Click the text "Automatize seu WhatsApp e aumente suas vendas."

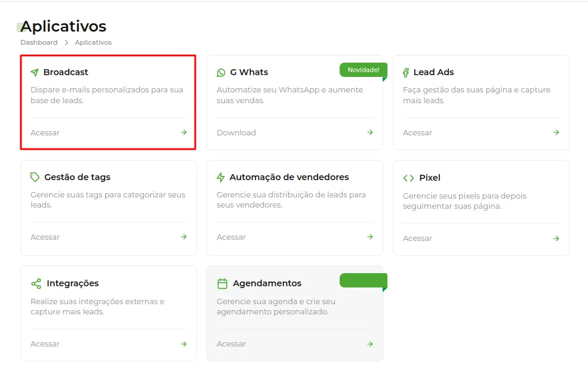click(290, 95)
